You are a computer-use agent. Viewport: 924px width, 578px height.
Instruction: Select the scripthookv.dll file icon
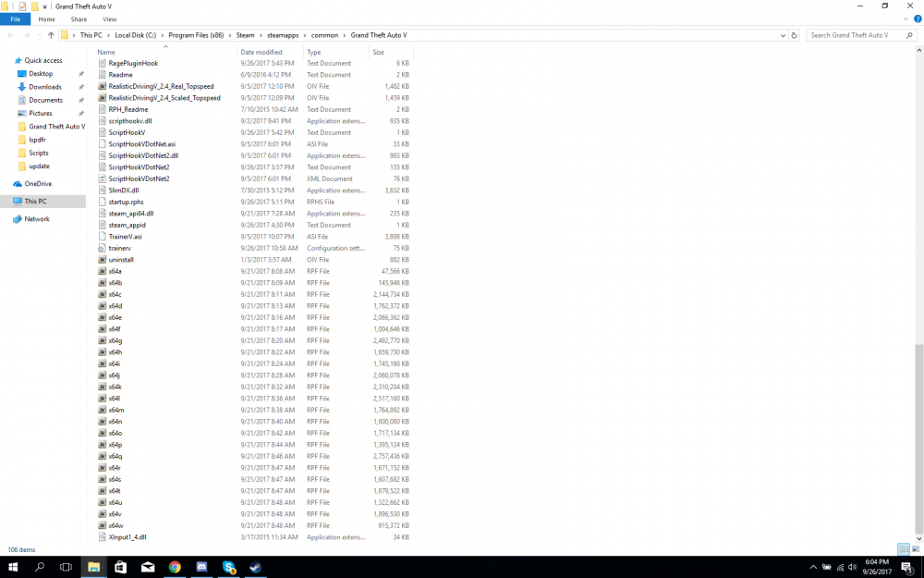[102, 121]
